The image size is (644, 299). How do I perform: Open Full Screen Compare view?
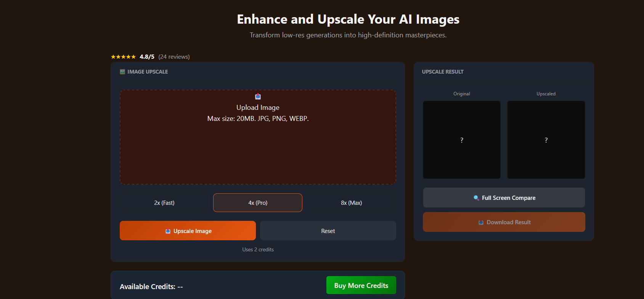tap(504, 198)
